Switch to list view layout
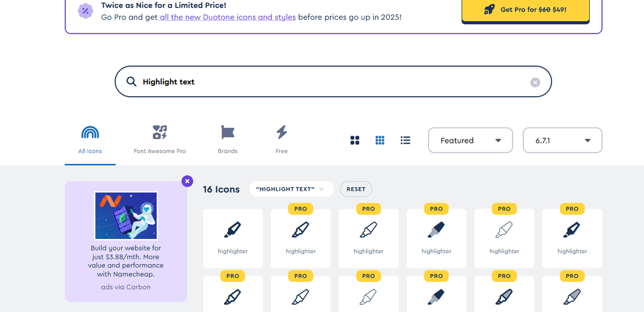The image size is (644, 312). pyautogui.click(x=406, y=140)
